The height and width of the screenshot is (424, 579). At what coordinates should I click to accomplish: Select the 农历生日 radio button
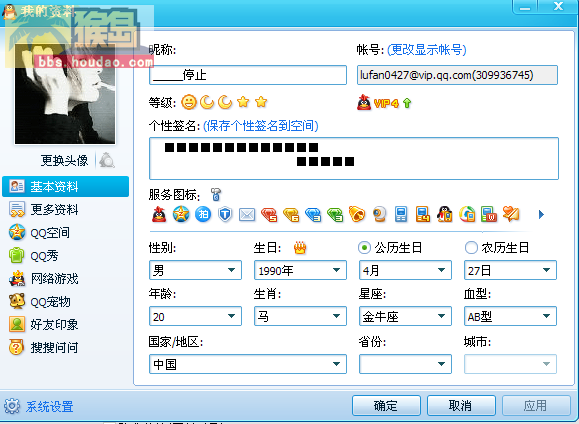[471, 247]
